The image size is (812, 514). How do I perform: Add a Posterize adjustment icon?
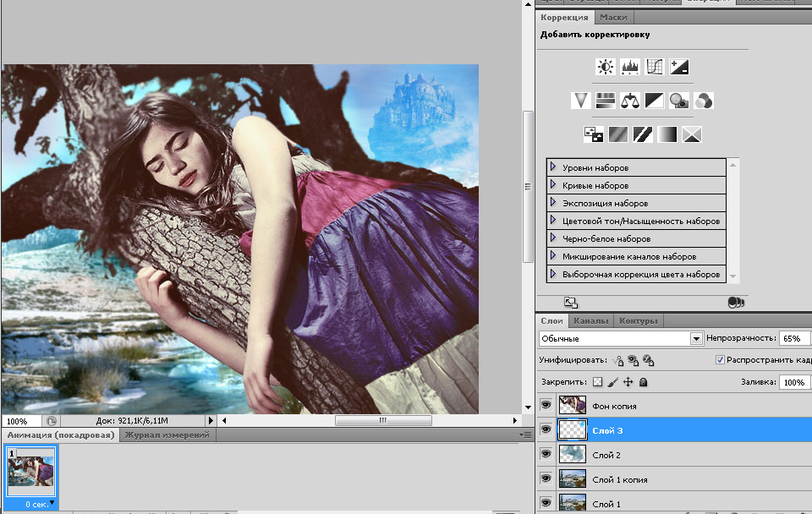(617, 134)
